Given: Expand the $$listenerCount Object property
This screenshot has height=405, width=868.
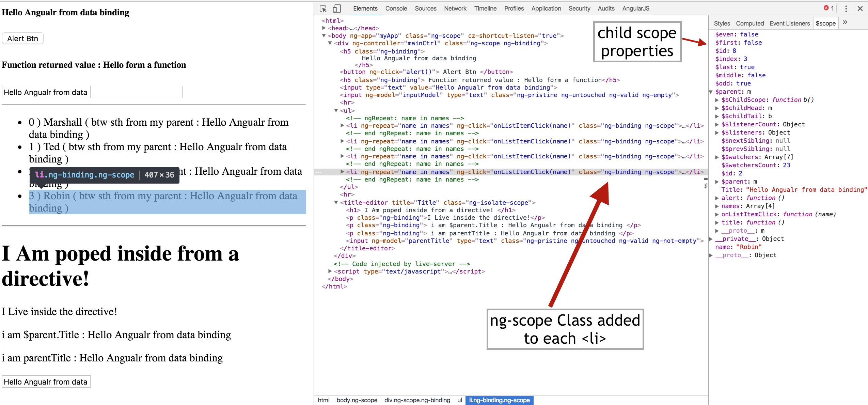Looking at the screenshot, I should 717,124.
